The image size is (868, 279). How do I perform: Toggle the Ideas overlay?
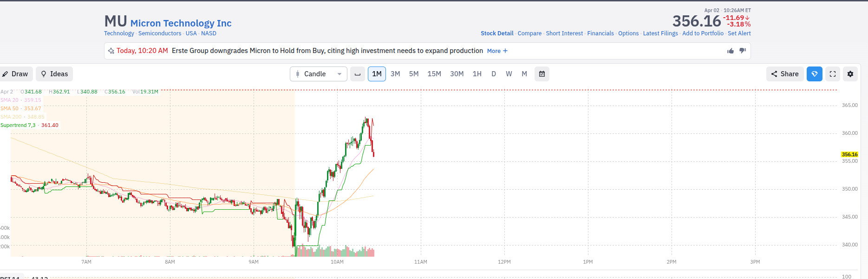point(54,74)
